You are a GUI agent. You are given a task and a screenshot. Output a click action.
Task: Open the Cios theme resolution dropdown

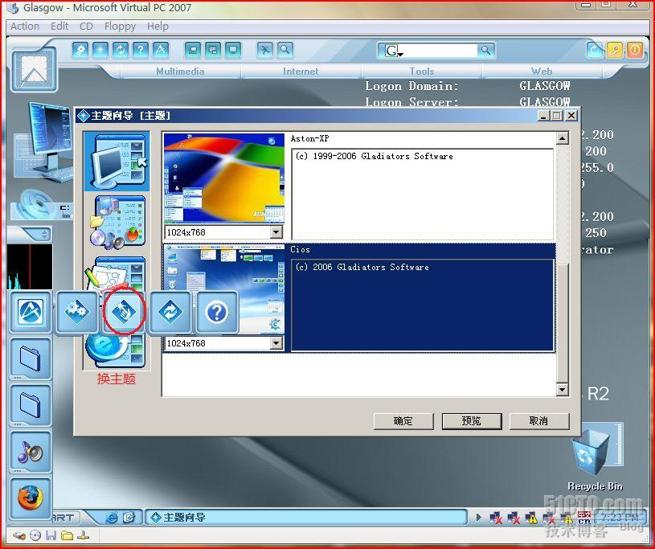[276, 343]
